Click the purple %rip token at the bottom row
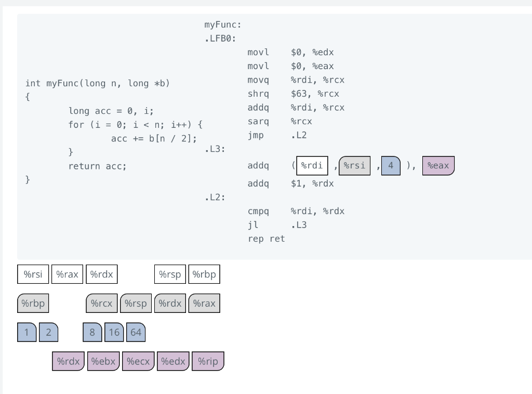Screen dimensions: 532x394 point(208,361)
